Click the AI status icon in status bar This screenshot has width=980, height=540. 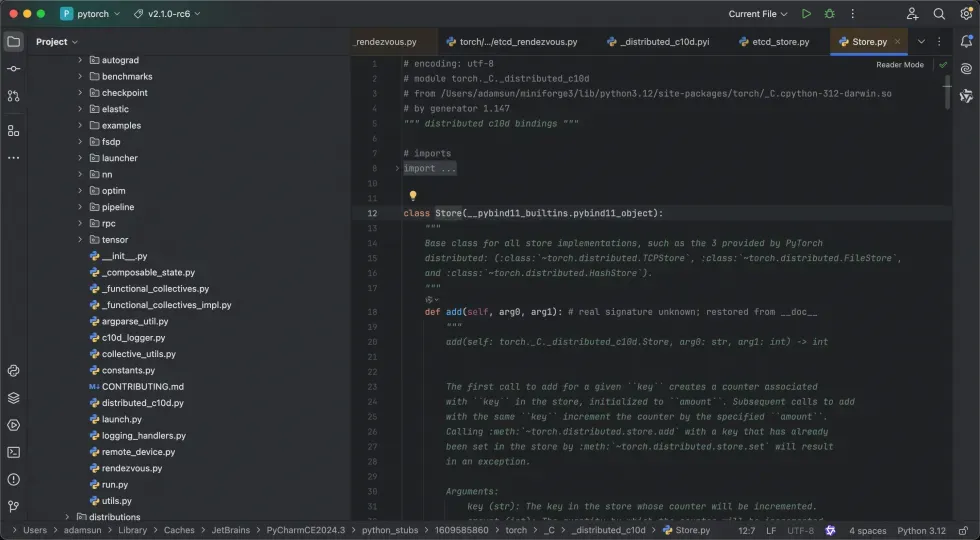pos(830,531)
